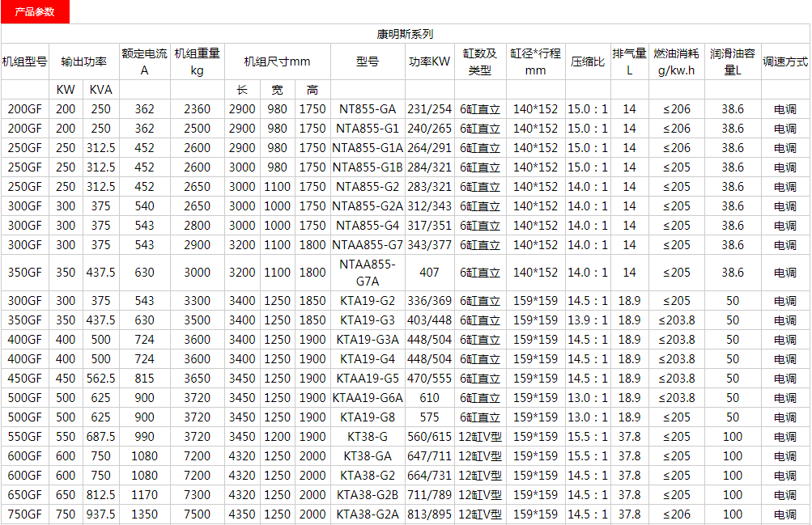The image size is (812, 525).
Task: Click the 调速方式 column header
Action: tap(785, 62)
